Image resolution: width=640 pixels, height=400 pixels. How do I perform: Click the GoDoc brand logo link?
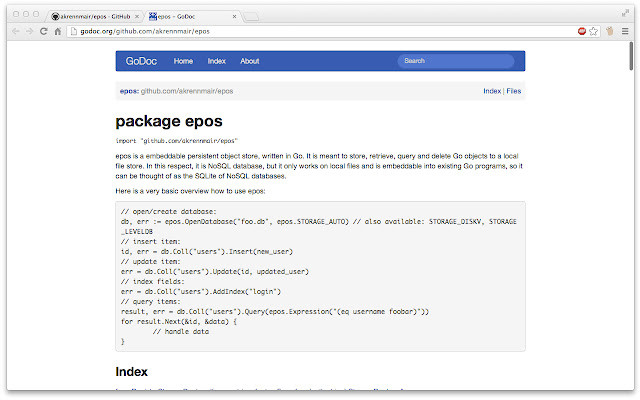141,61
